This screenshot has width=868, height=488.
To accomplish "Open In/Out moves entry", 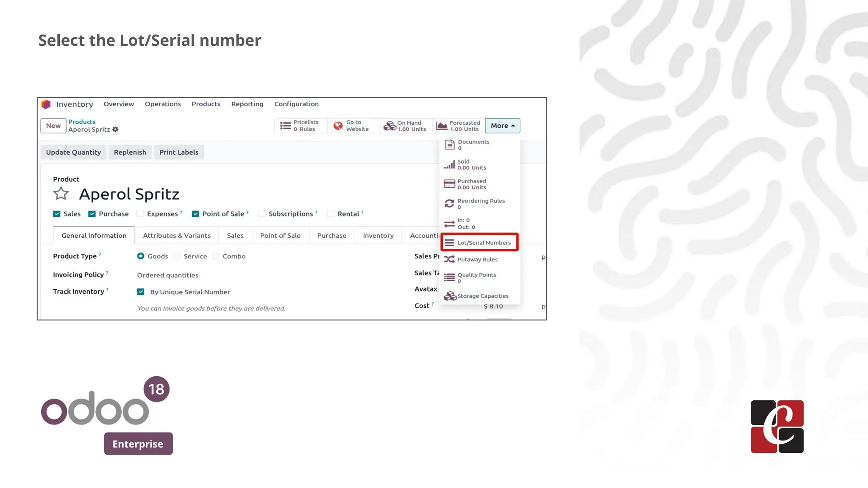I will [x=479, y=224].
